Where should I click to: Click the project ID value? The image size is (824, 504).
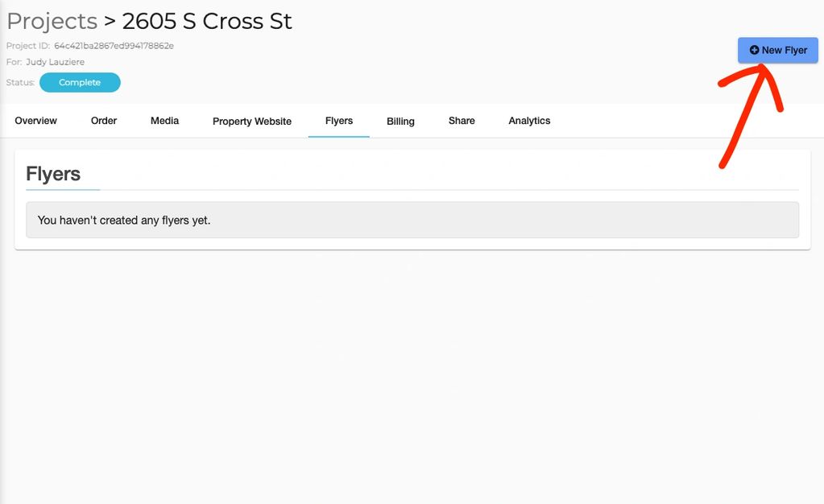tap(114, 46)
